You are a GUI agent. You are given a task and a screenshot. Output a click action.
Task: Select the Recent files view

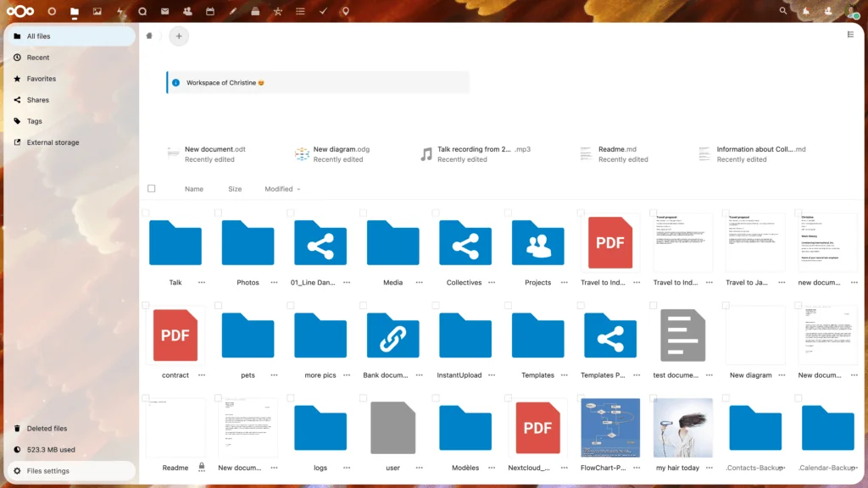(71, 58)
